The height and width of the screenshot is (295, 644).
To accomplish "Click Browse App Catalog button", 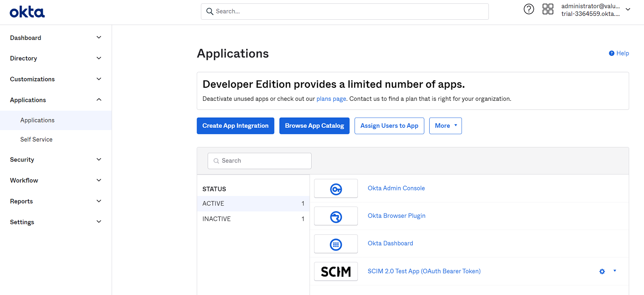I will (x=315, y=126).
